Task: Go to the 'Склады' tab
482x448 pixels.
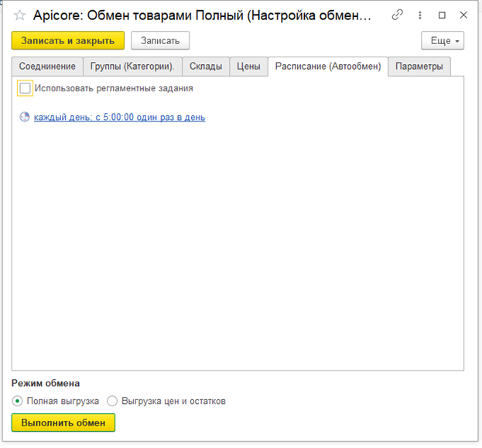Action: pos(206,67)
